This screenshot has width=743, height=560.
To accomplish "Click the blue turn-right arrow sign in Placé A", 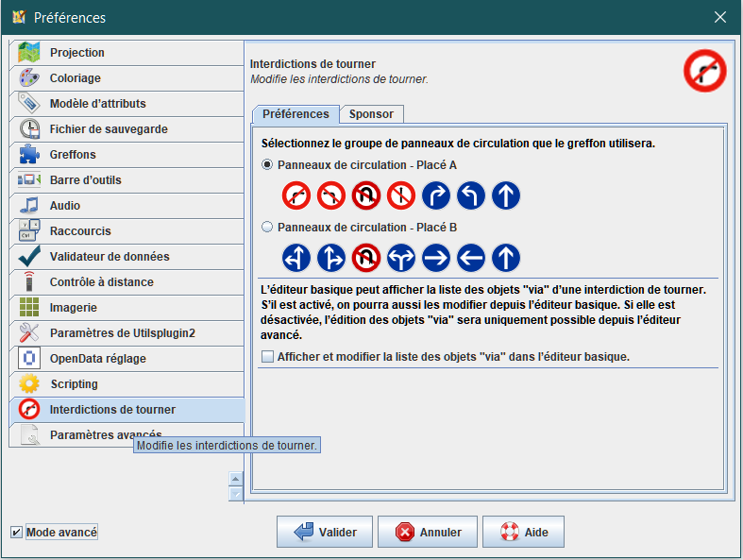I will 436,195.
